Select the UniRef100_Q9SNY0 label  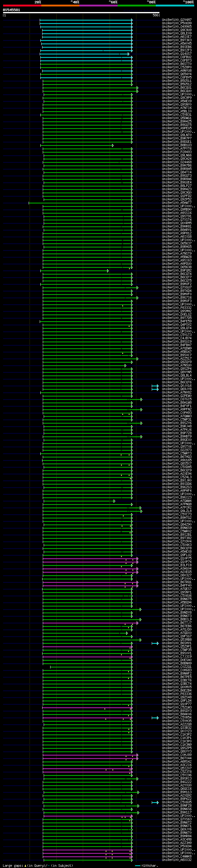177,104
